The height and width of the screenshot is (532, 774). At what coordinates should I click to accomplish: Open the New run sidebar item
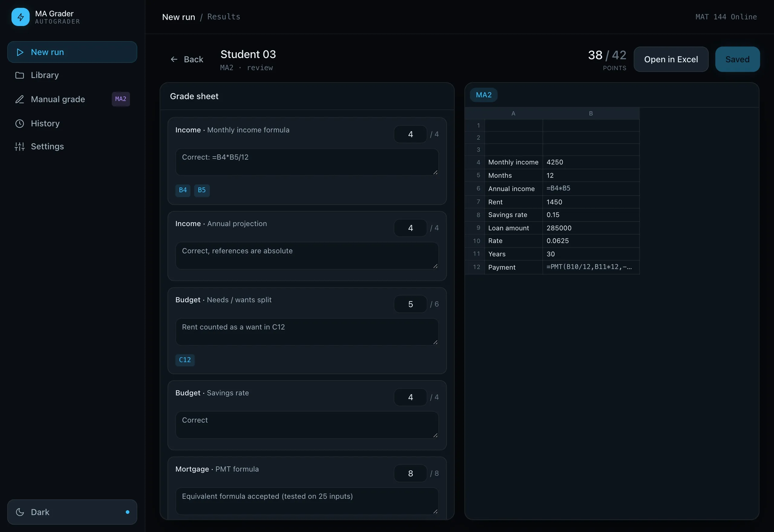(72, 52)
